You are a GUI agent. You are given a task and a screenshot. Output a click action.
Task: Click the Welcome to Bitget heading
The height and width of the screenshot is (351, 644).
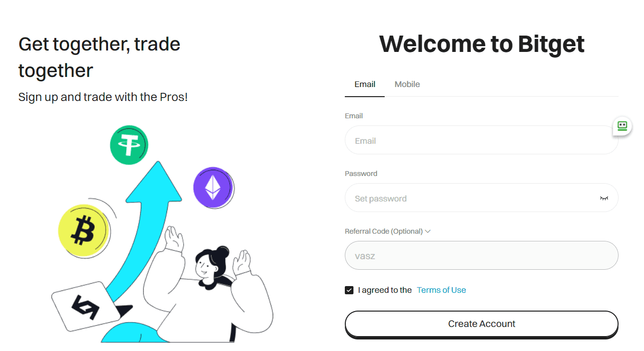[x=482, y=44]
